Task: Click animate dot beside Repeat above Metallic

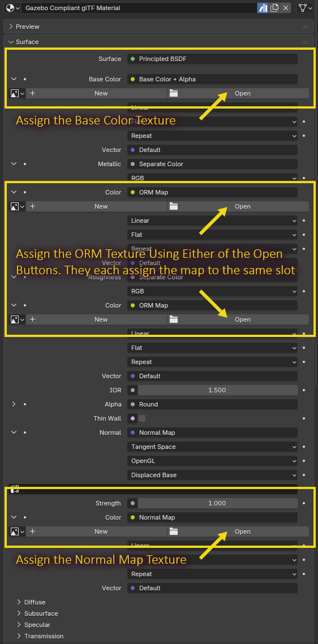Action: coord(304,136)
